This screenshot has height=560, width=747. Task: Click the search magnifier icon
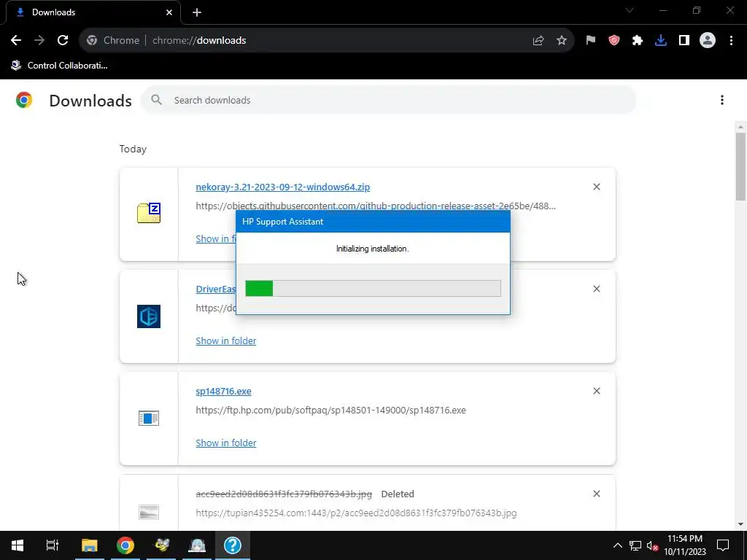156,100
